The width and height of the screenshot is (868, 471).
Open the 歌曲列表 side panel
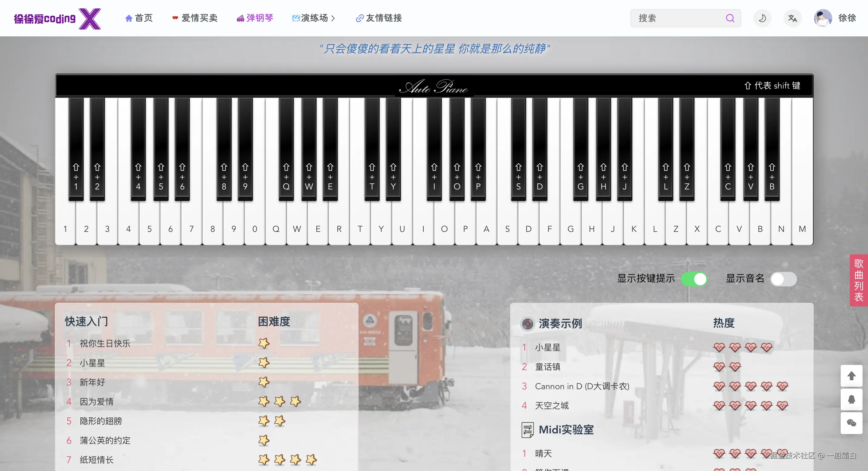(x=858, y=280)
